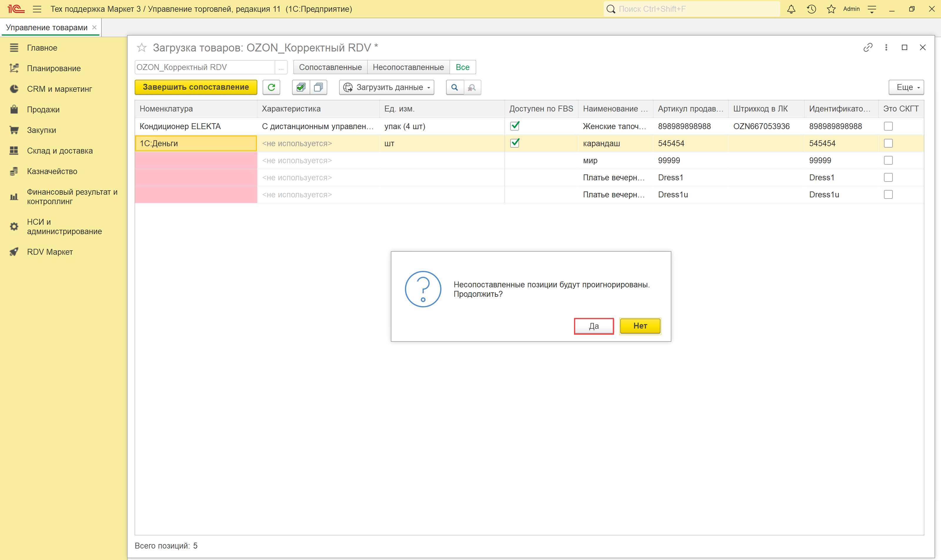This screenshot has height=560, width=941.
Task: Open the history clock icon
Action: 811,9
